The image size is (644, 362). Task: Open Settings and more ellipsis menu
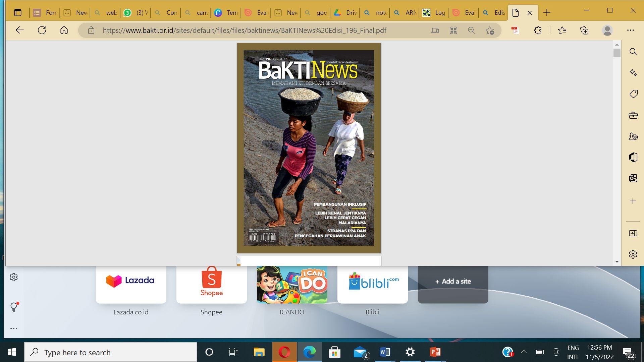point(630,30)
